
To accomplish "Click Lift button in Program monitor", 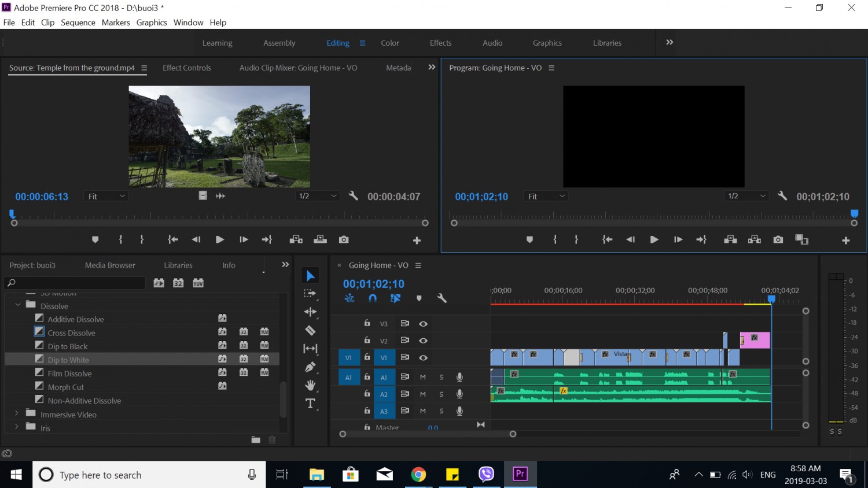I will pyautogui.click(x=730, y=239).
